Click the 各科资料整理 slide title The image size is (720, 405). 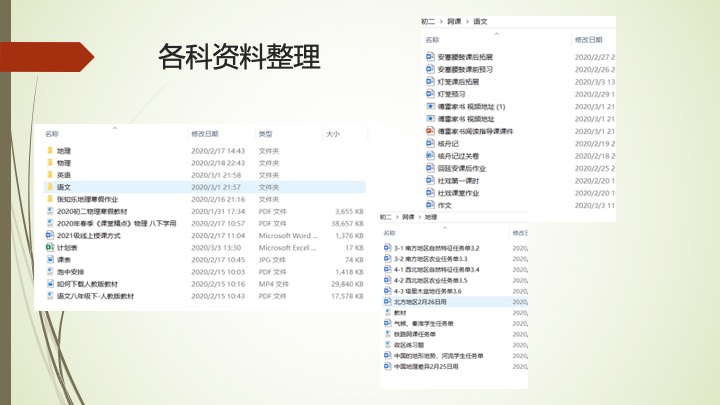tap(239, 59)
